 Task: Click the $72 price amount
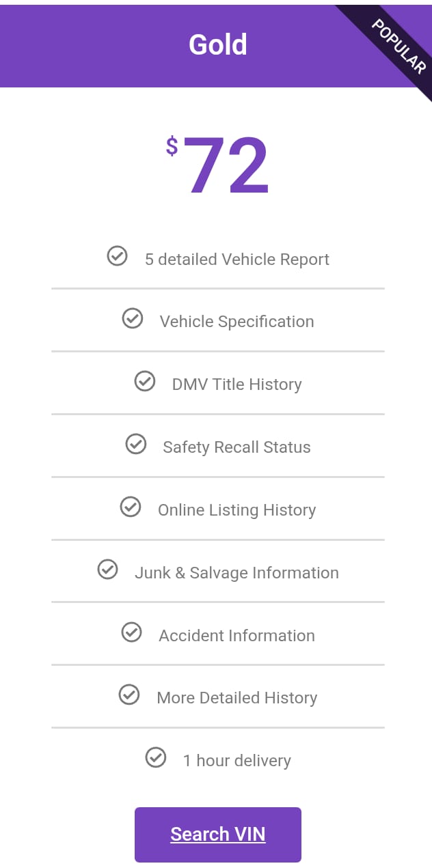218,165
